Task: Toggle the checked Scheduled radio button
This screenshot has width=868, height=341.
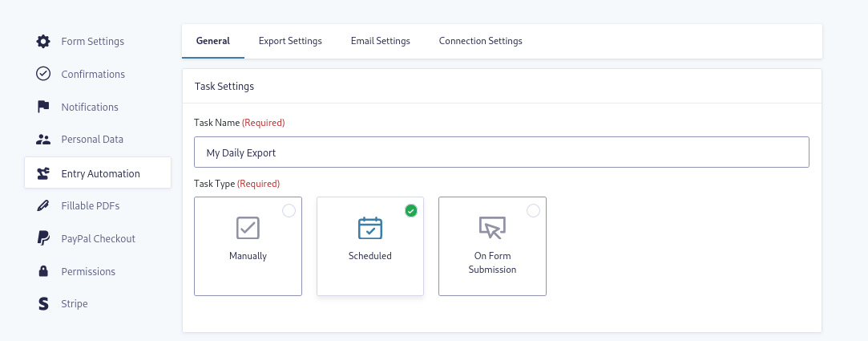Action: pyautogui.click(x=411, y=211)
